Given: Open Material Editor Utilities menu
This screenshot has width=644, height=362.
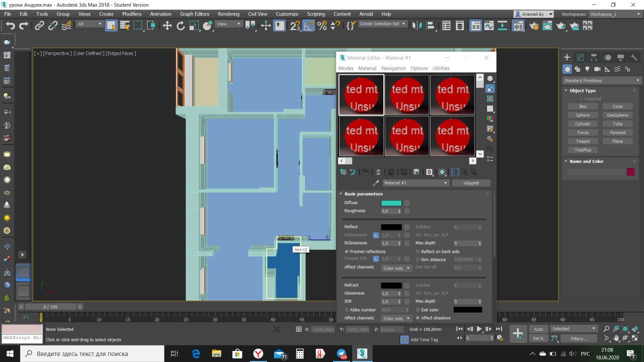Looking at the screenshot, I should [441, 68].
